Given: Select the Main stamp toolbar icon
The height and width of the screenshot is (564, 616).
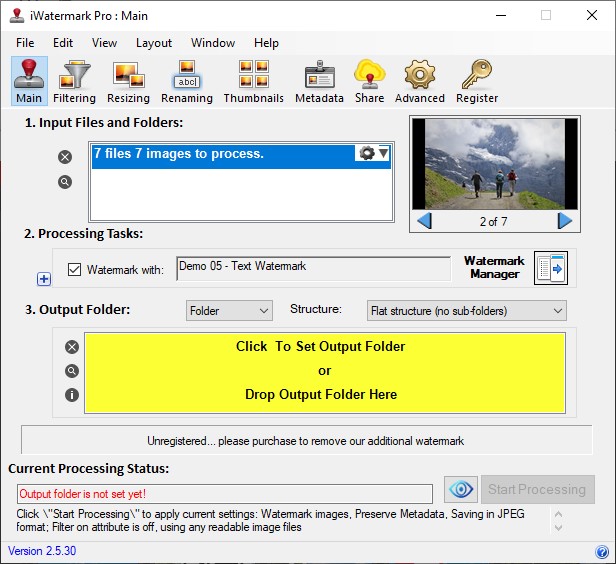Looking at the screenshot, I should (29, 81).
